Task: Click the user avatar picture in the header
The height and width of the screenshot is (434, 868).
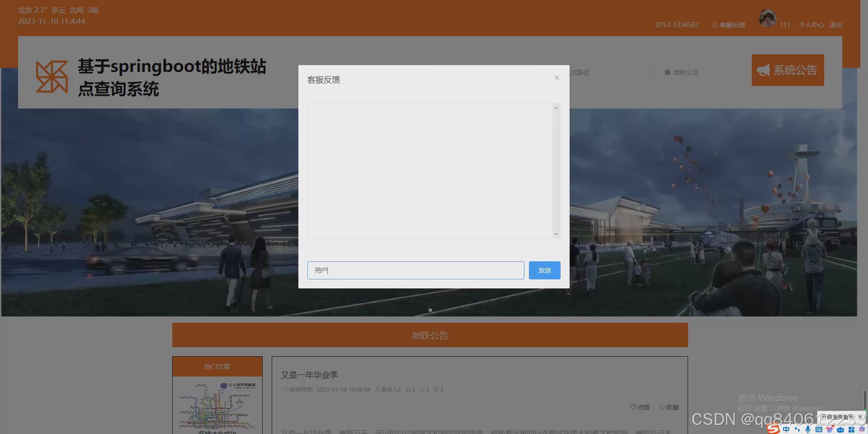Action: pyautogui.click(x=767, y=18)
